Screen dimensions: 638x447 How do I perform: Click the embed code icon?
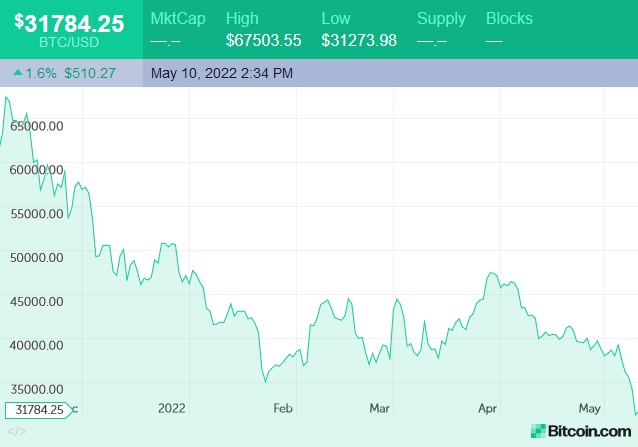pyautogui.click(x=17, y=431)
